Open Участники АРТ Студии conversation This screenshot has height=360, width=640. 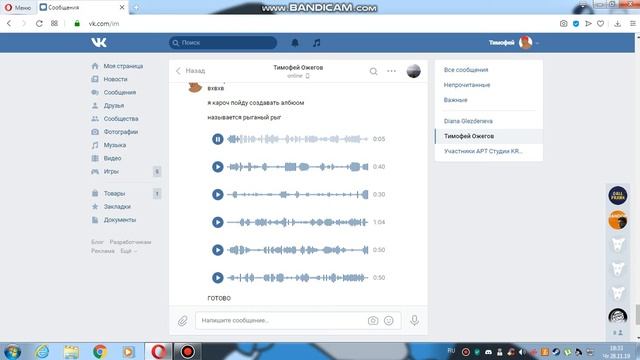click(483, 151)
